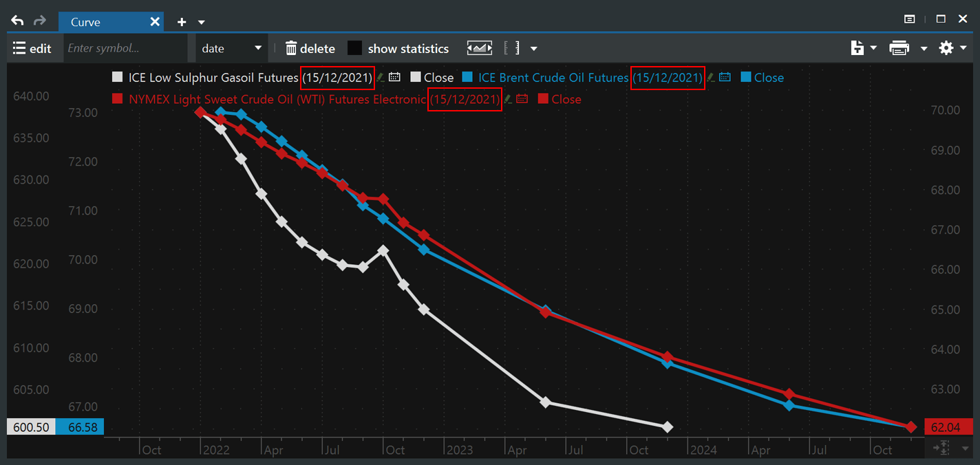The width and height of the screenshot is (980, 465).
Task: Click the printer icon
Action: coord(899,48)
